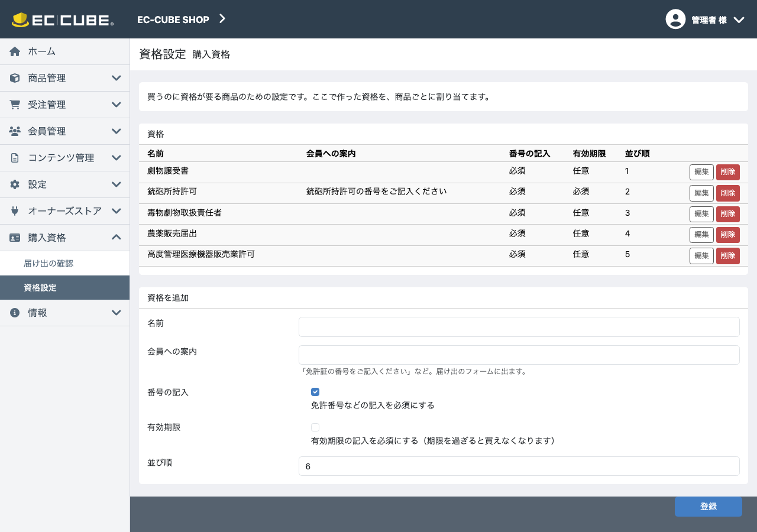Delete the 農薬販売届出 qualification
Viewport: 757px width, 532px height.
[728, 235]
